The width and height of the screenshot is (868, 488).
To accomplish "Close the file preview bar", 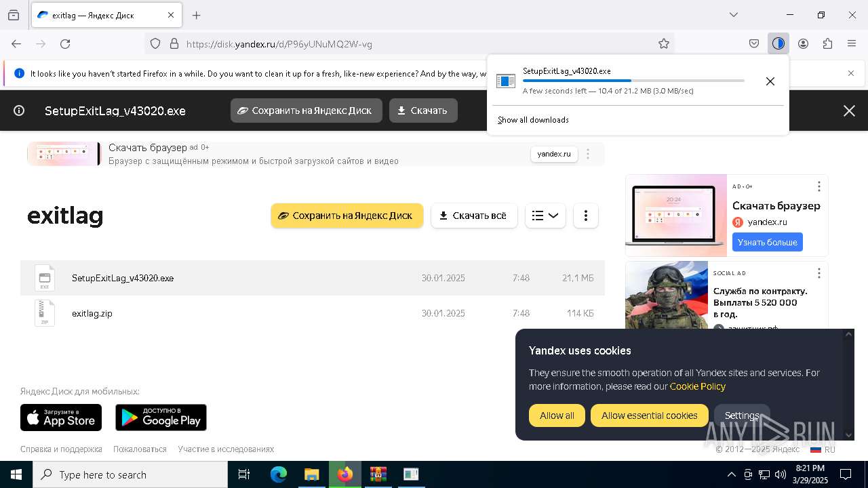I will (849, 110).
